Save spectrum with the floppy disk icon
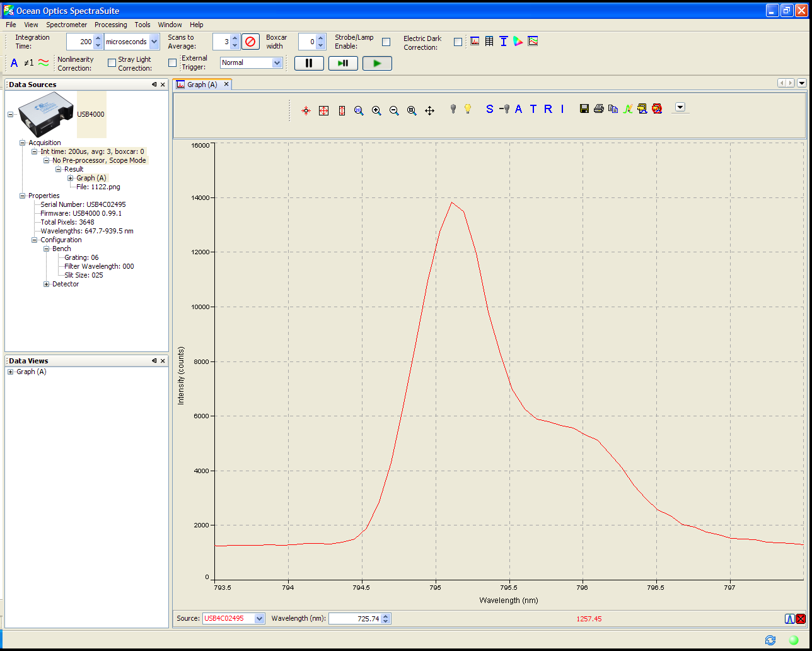The height and width of the screenshot is (651, 812). (584, 109)
